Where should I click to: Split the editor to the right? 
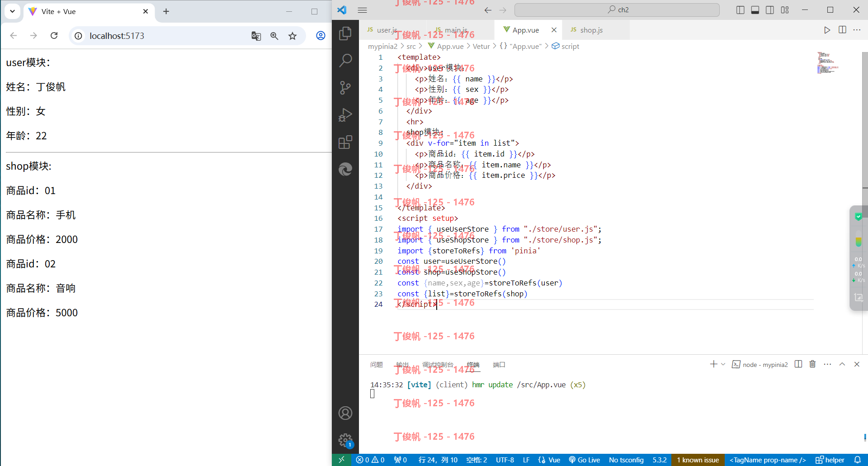click(x=842, y=30)
